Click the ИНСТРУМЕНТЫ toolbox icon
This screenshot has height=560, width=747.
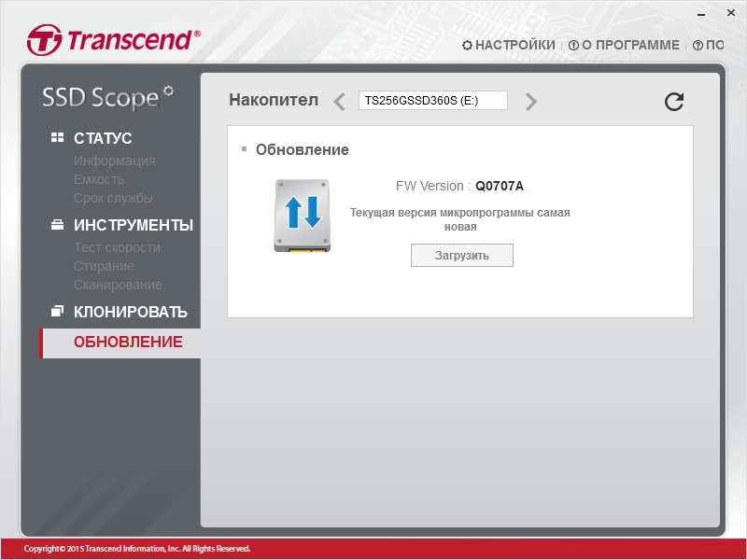(57, 224)
